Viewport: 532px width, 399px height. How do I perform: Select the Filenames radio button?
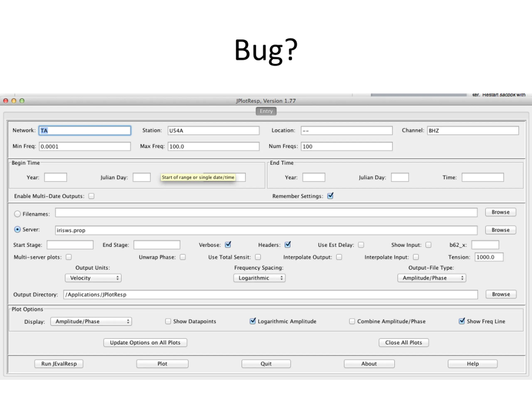click(17, 214)
